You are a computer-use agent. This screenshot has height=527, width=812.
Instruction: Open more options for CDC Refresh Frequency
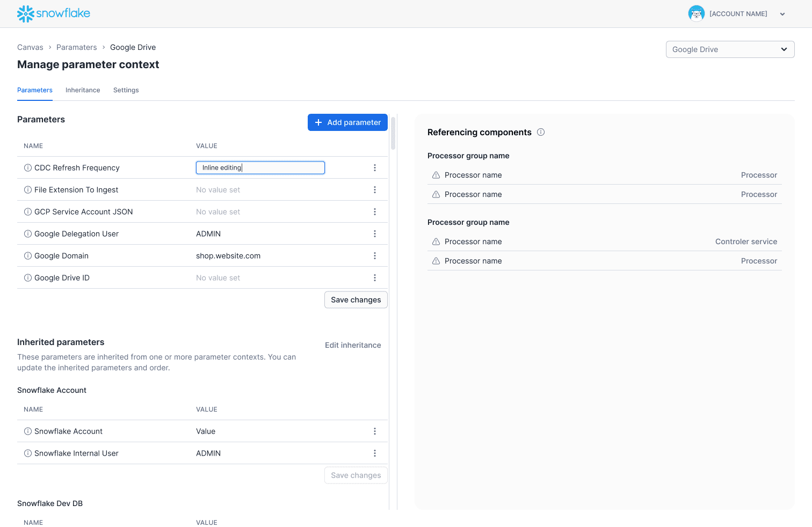375,168
